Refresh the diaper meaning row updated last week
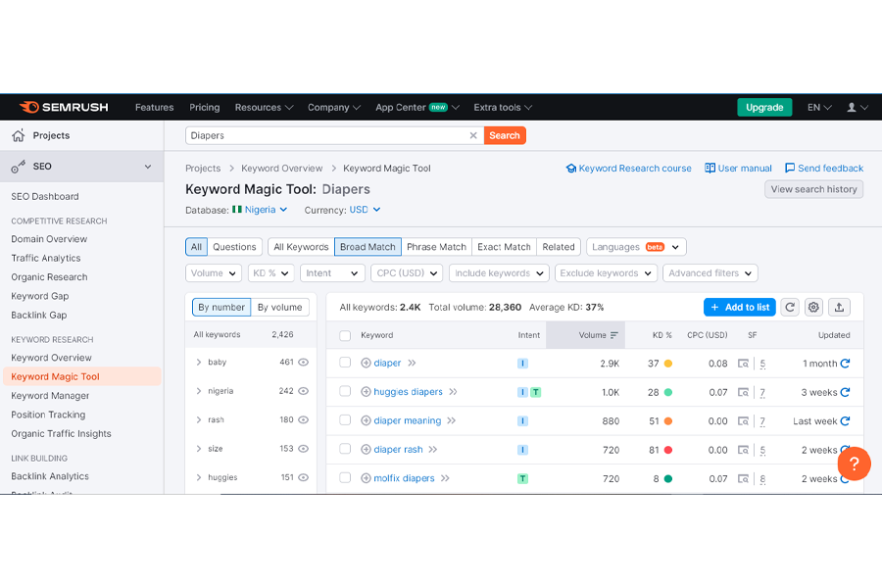Image resolution: width=882 pixels, height=588 pixels. click(x=845, y=420)
